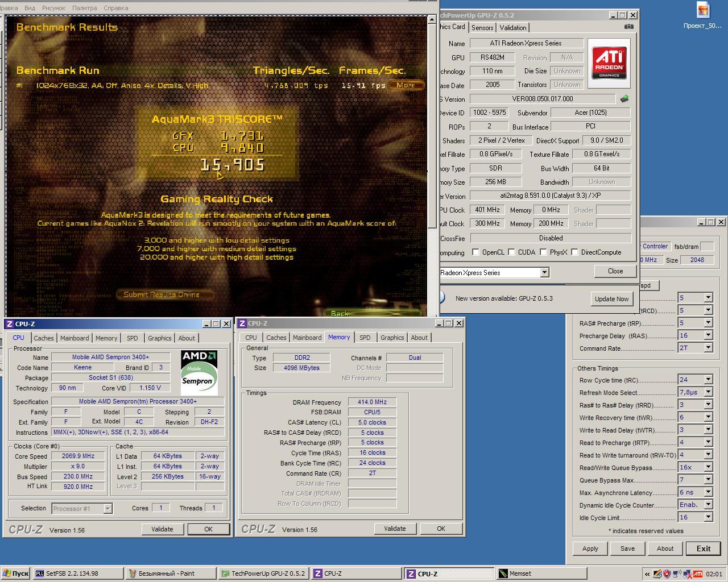Open the RAS# Precharge (tRP) dropdown
The image size is (728, 582).
coord(708,323)
